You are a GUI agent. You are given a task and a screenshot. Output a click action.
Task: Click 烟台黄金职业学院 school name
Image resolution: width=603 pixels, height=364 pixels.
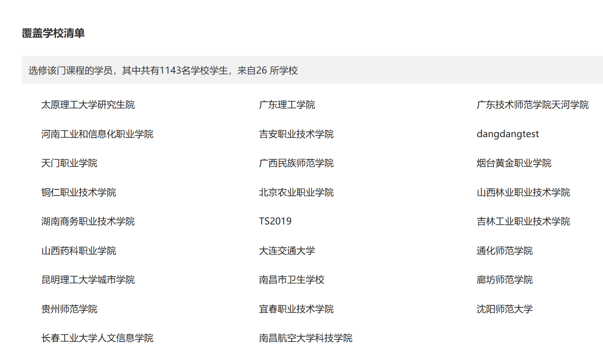click(x=514, y=163)
